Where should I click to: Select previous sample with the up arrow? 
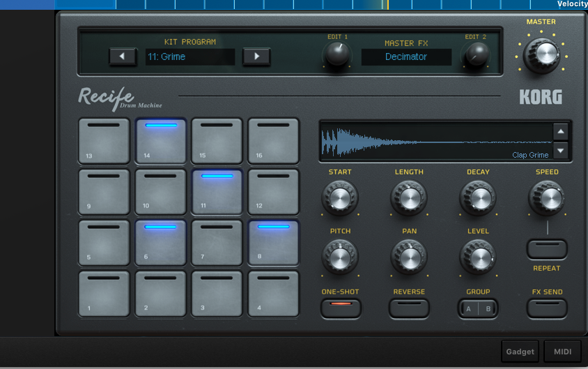click(x=561, y=132)
